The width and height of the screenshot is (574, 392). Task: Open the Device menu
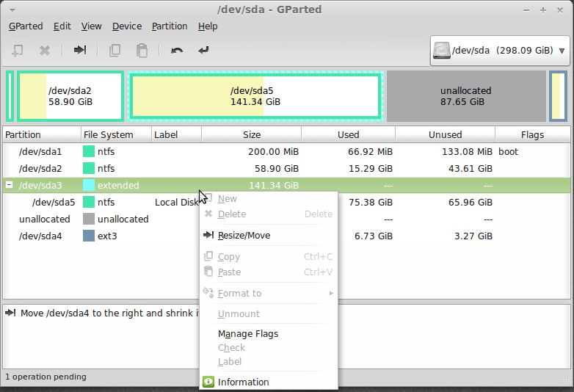coord(127,26)
